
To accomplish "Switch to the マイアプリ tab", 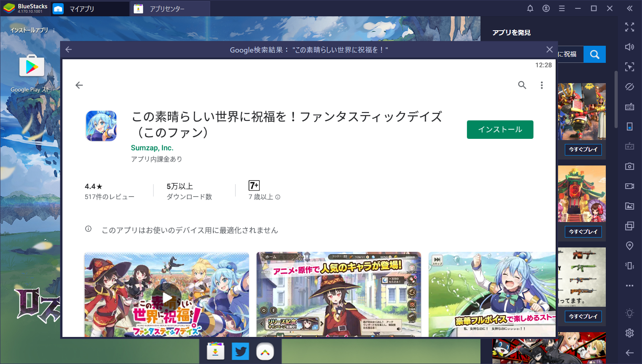I will [x=90, y=9].
